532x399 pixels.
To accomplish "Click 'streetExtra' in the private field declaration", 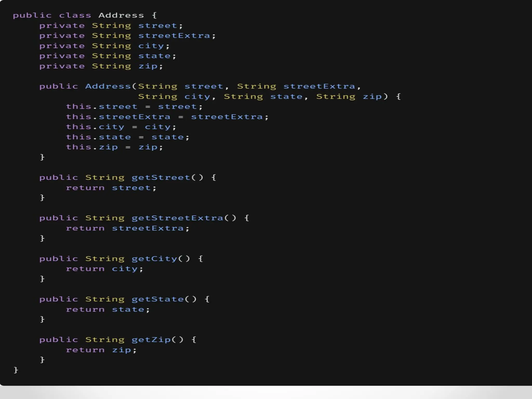I will tap(174, 36).
